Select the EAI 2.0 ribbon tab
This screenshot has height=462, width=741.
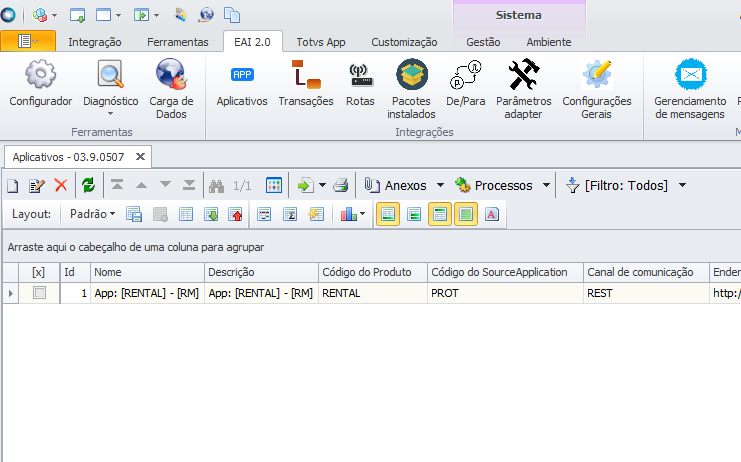pos(252,42)
